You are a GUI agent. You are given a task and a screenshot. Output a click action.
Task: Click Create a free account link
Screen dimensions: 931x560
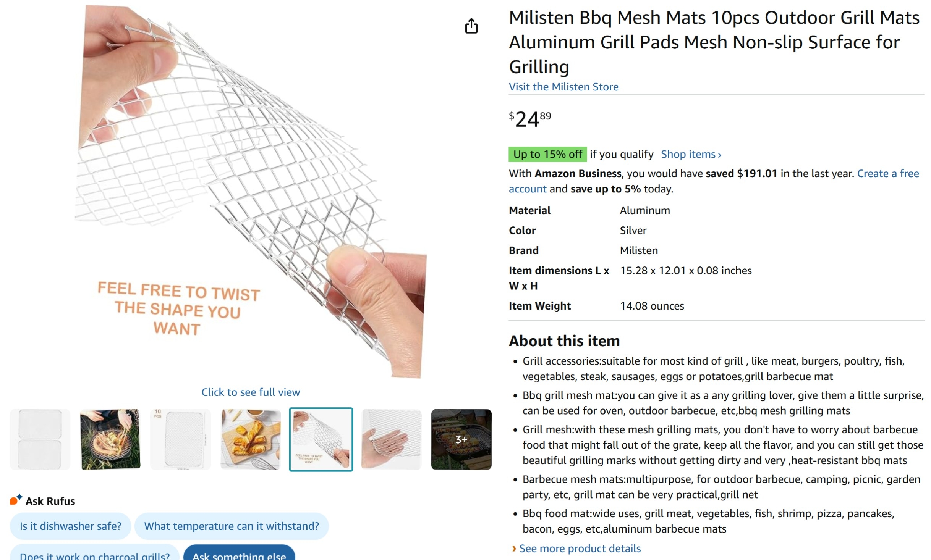click(887, 174)
